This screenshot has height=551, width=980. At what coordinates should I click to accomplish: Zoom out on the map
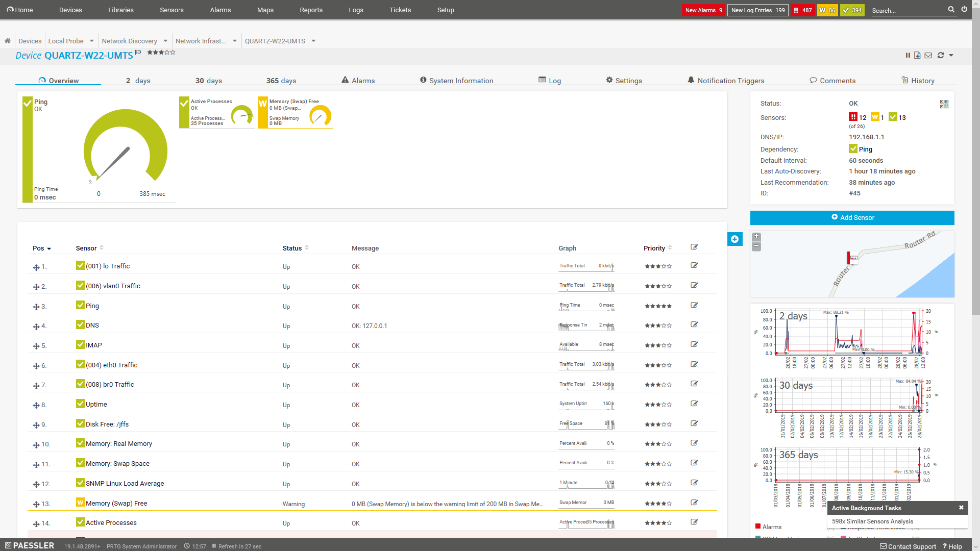[756, 246]
